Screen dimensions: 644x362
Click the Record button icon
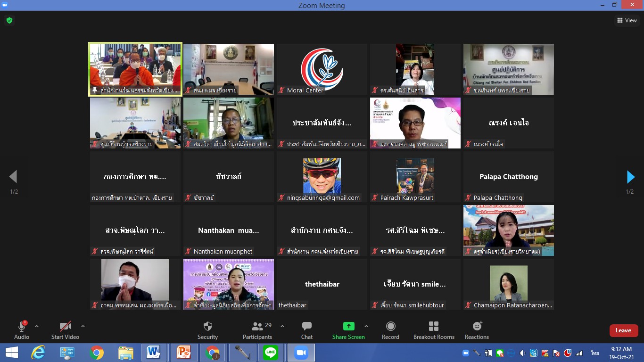pos(390,326)
